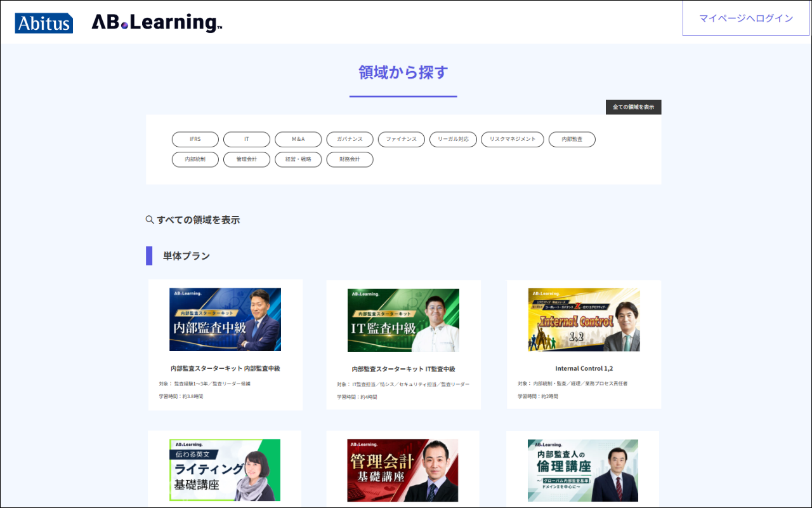Select the 内部監査 category tag

(x=572, y=139)
